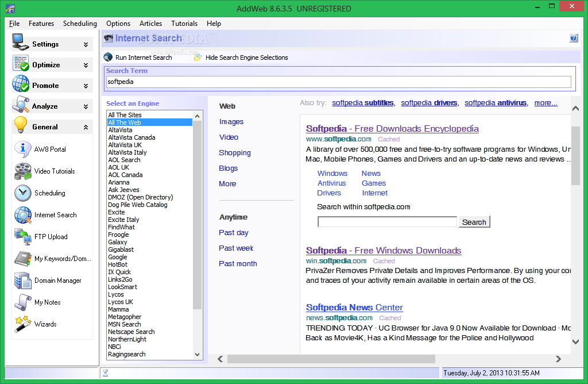
Task: Select Google in the engine list
Action: (117, 257)
